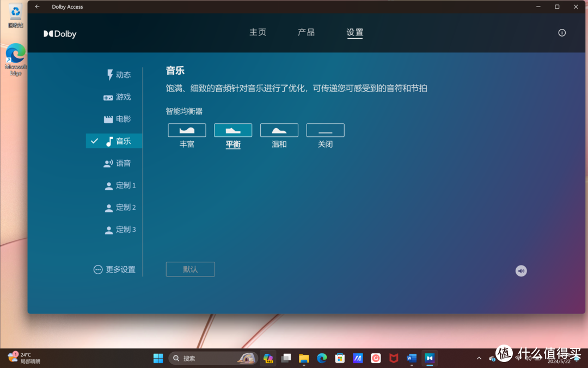
Task: Open the red circular G taskbar app
Action: tap(376, 358)
